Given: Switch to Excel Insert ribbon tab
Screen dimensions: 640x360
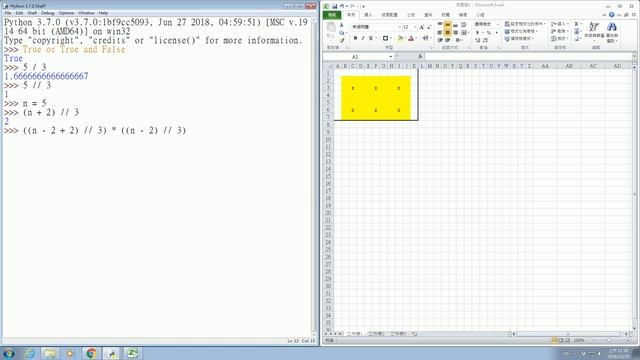Looking at the screenshot, I should coord(368,15).
